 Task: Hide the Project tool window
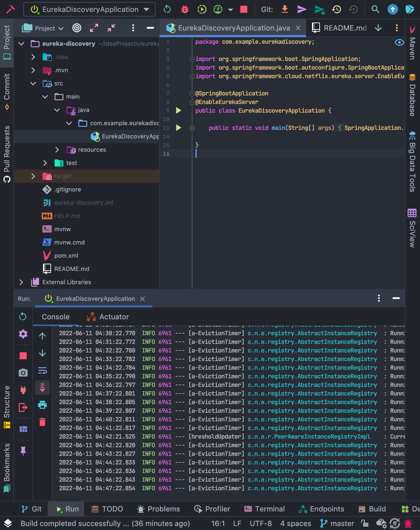[150, 28]
